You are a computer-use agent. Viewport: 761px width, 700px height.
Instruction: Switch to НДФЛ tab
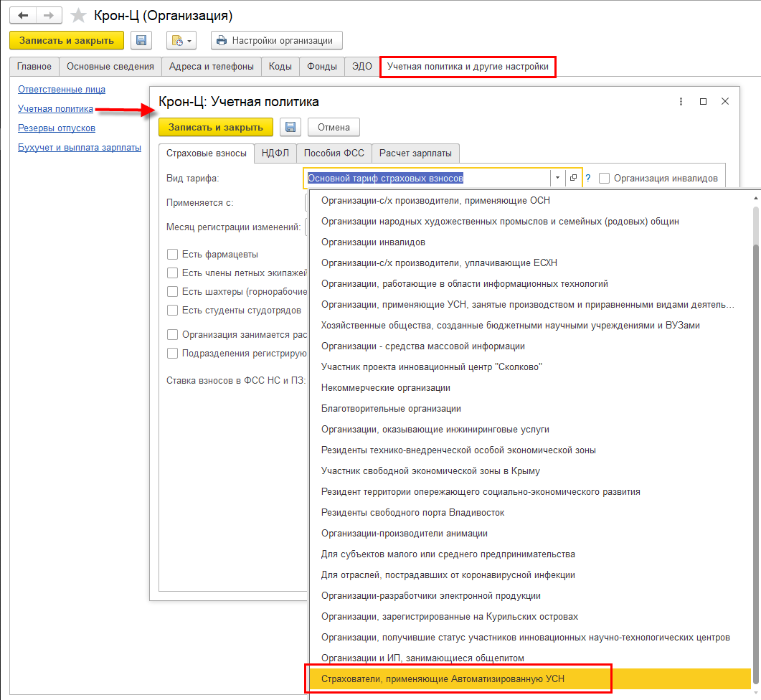coord(275,153)
